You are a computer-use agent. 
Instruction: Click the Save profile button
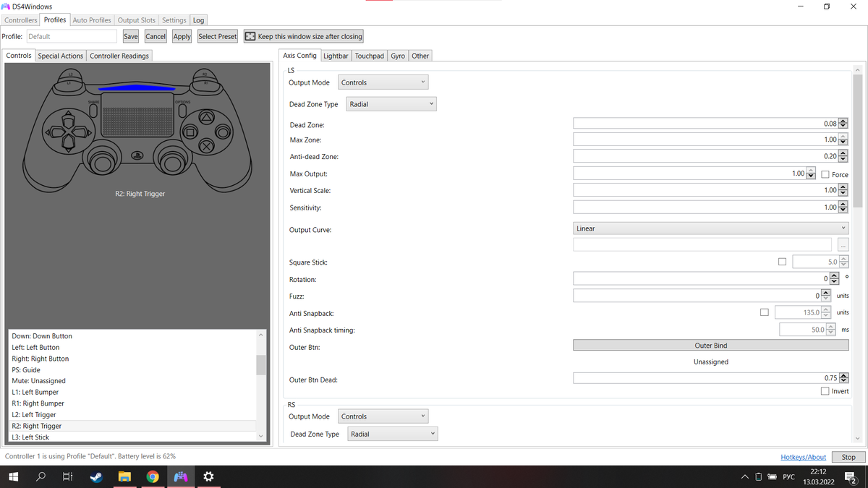[x=131, y=36]
